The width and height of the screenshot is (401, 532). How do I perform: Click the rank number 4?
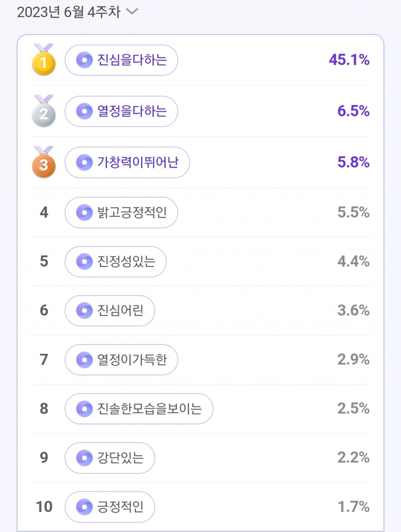point(44,213)
